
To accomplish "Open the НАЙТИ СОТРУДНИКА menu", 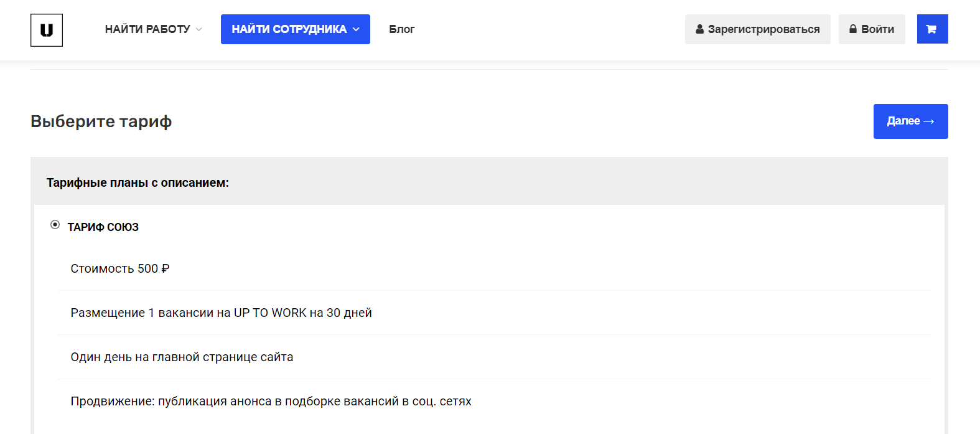I will point(289,29).
